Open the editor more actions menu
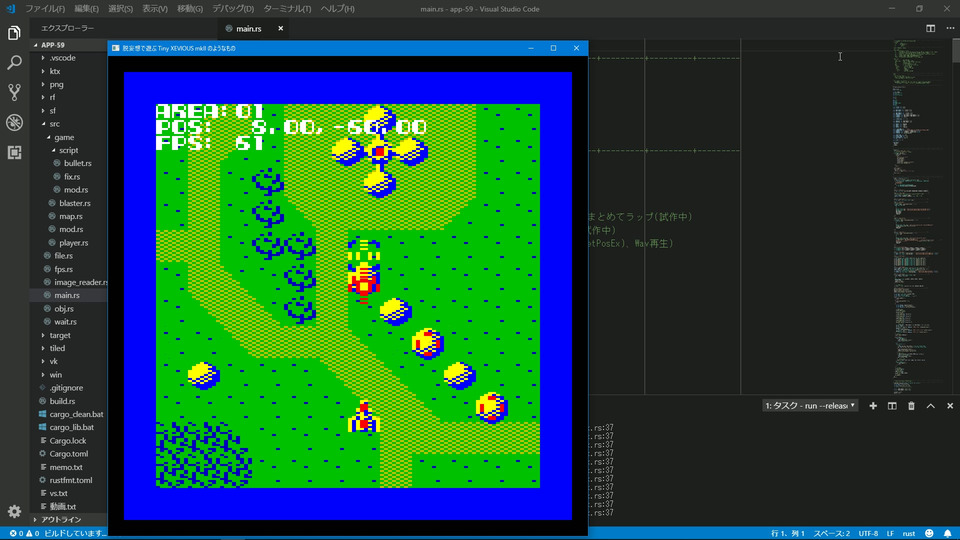The height and width of the screenshot is (540, 960). [950, 28]
